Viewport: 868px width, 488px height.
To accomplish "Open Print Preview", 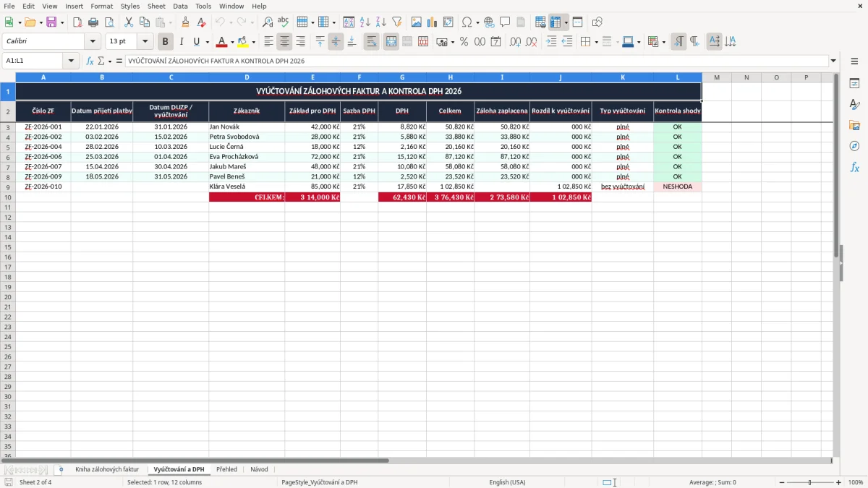I will [x=109, y=22].
